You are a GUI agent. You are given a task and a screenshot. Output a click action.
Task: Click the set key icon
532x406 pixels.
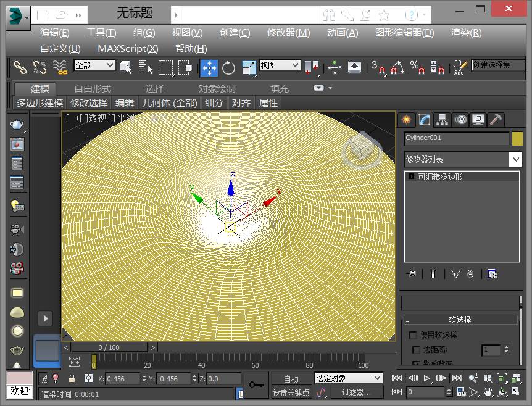256,385
